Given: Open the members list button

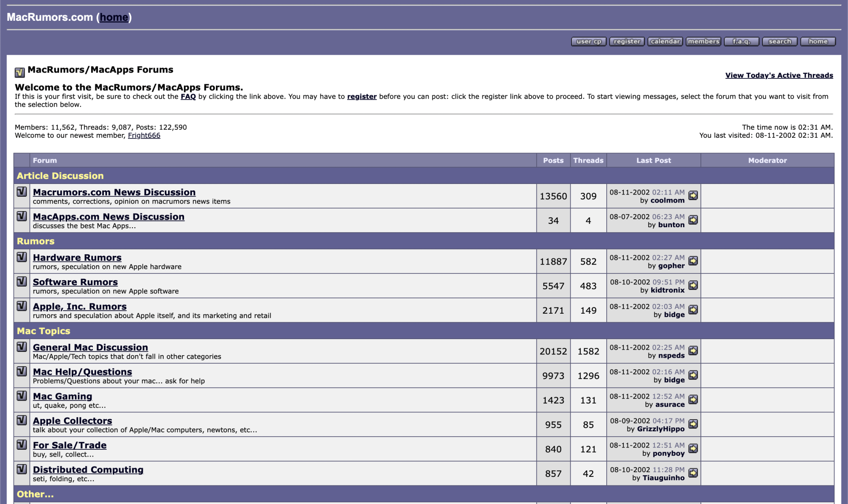Looking at the screenshot, I should click(703, 42).
